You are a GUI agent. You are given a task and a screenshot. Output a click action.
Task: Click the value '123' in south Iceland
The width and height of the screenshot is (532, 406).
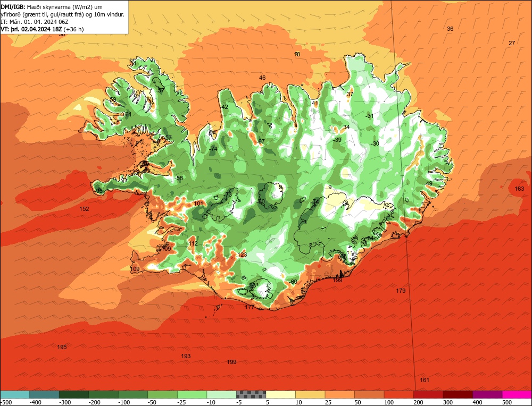pos(242,255)
